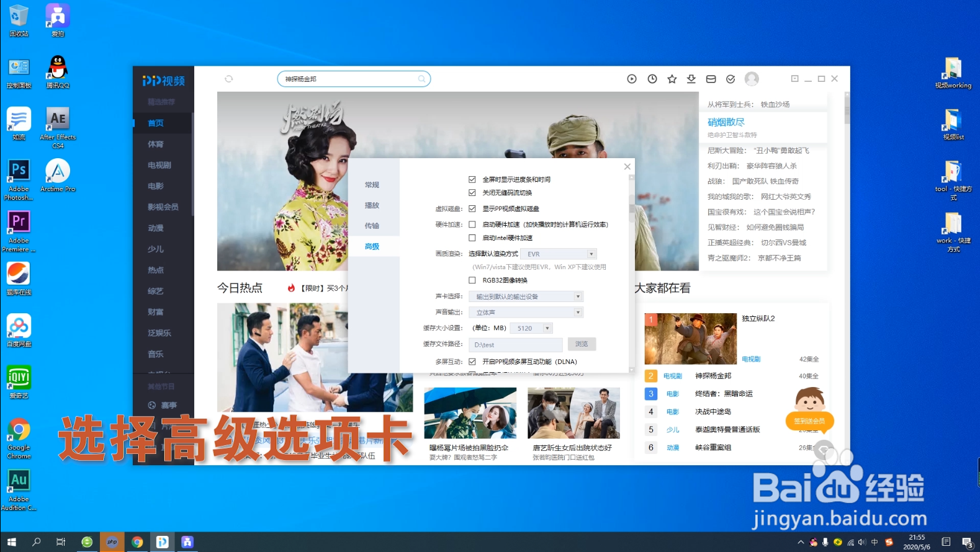This screenshot has width=980, height=552.
Task: Enable 启动Intel硬件加速 checkbox
Action: click(472, 238)
